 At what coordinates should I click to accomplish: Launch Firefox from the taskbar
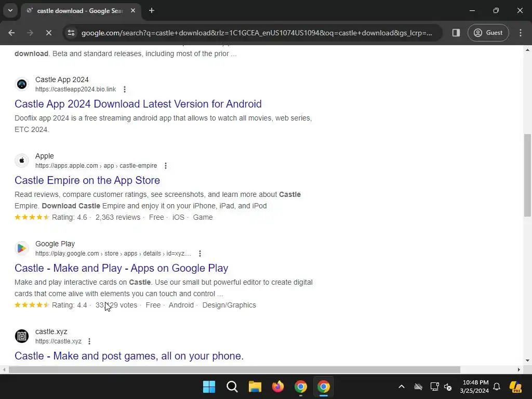pos(278,387)
